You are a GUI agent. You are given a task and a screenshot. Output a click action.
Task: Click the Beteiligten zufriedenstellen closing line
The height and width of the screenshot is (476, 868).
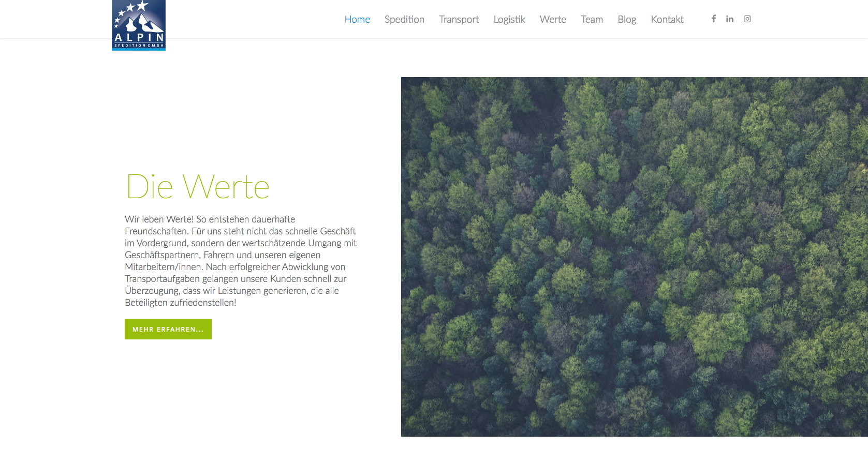[x=181, y=303]
